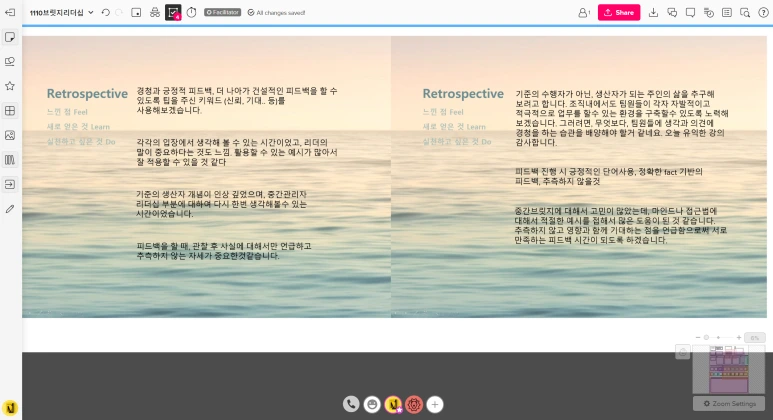Select the text starting '기준의 생산자 개념이'

coord(221,204)
